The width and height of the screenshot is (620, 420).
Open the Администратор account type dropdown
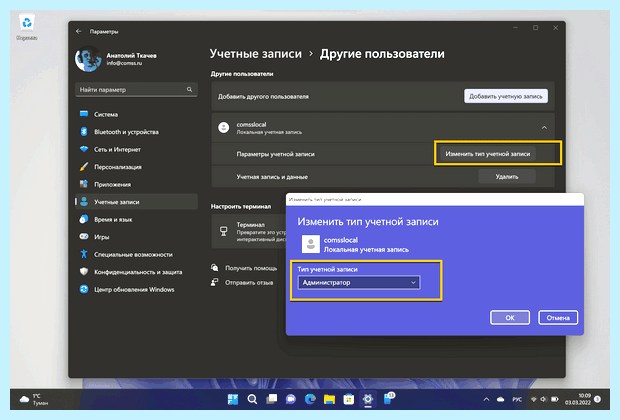pos(359,282)
